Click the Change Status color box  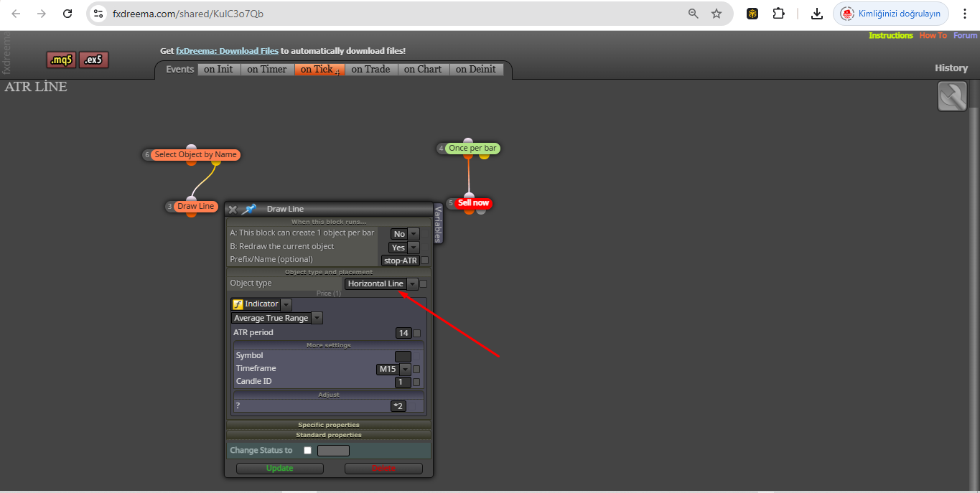(x=333, y=451)
